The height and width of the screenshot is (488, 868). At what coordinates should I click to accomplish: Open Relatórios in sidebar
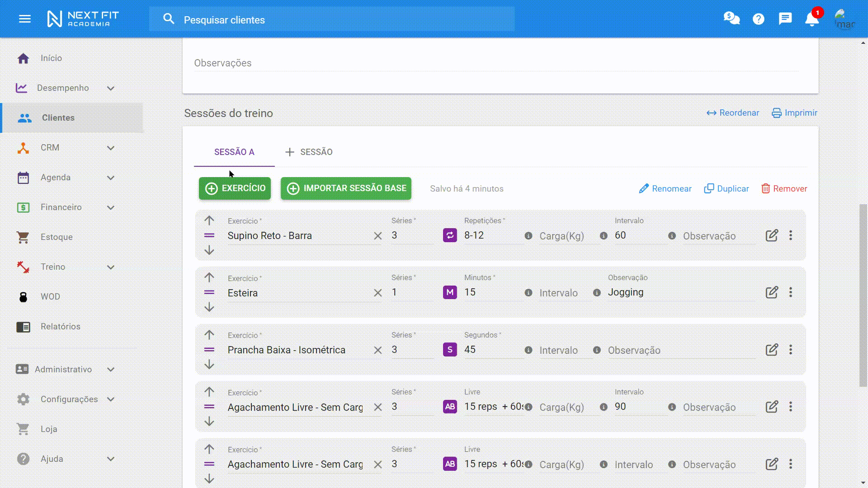60,327
